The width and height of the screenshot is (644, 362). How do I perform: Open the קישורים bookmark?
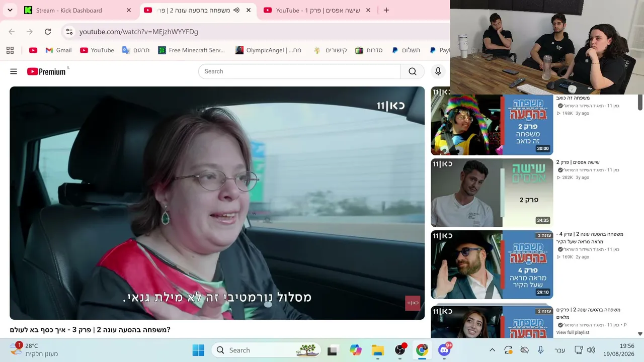(x=330, y=50)
